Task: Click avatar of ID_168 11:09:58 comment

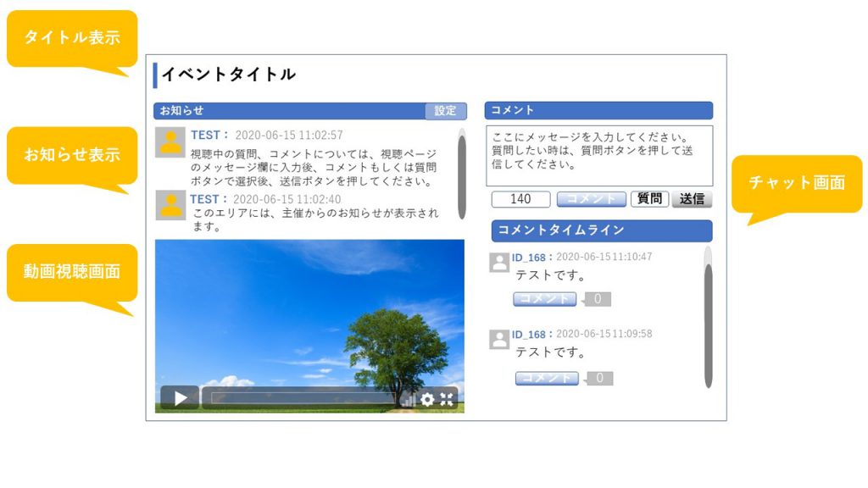Action: 499,339
